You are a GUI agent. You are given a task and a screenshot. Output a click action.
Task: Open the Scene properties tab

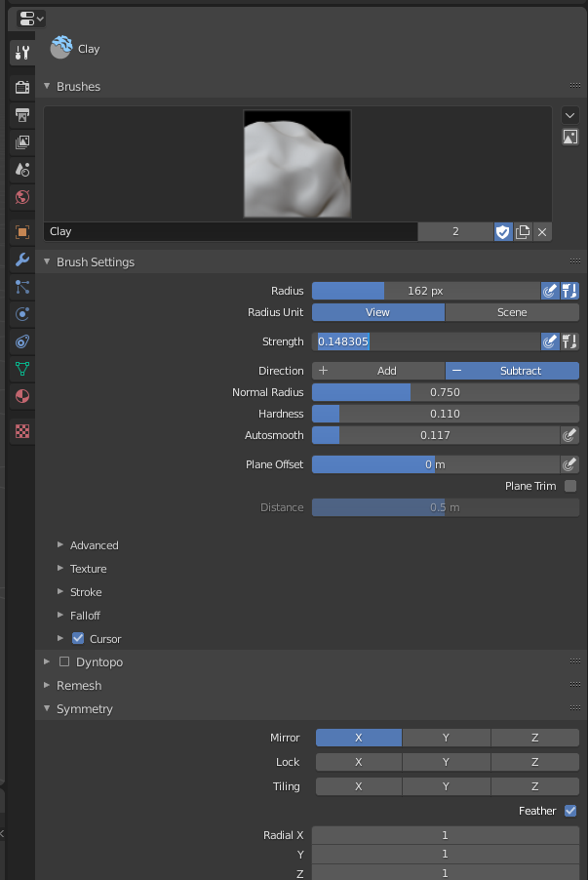pyautogui.click(x=22, y=170)
